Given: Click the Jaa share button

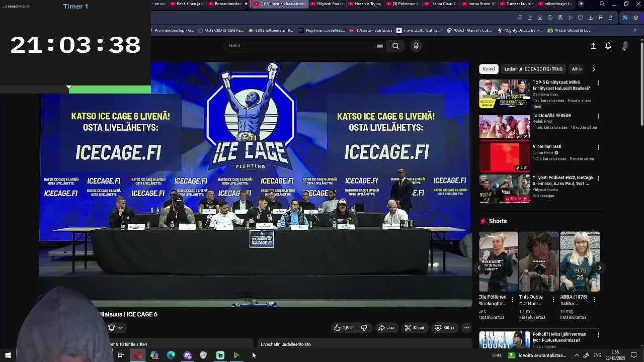Looking at the screenshot, I should (x=386, y=328).
